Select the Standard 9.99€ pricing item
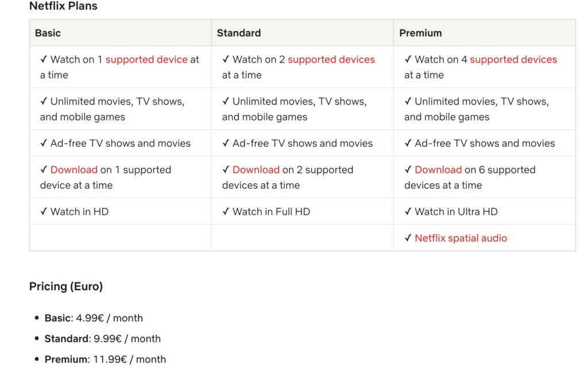The image size is (588, 376). click(103, 339)
